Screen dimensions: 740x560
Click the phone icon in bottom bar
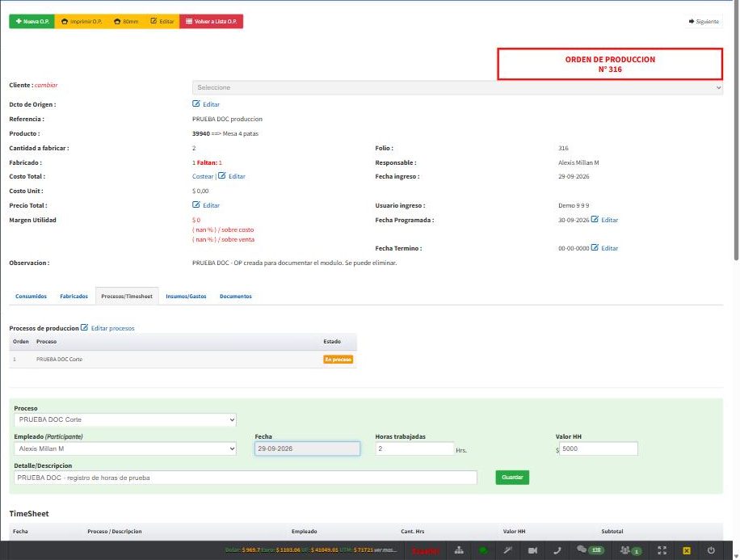coord(557,550)
